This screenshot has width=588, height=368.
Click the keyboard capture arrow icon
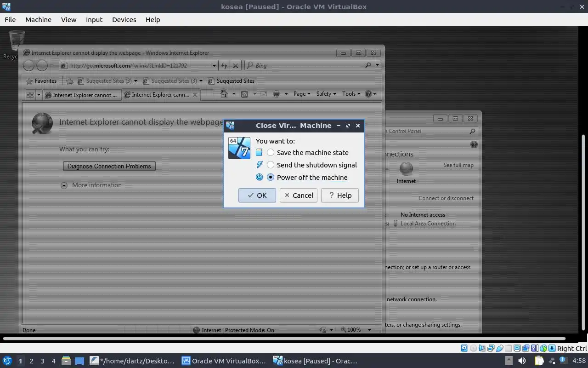pos(552,348)
